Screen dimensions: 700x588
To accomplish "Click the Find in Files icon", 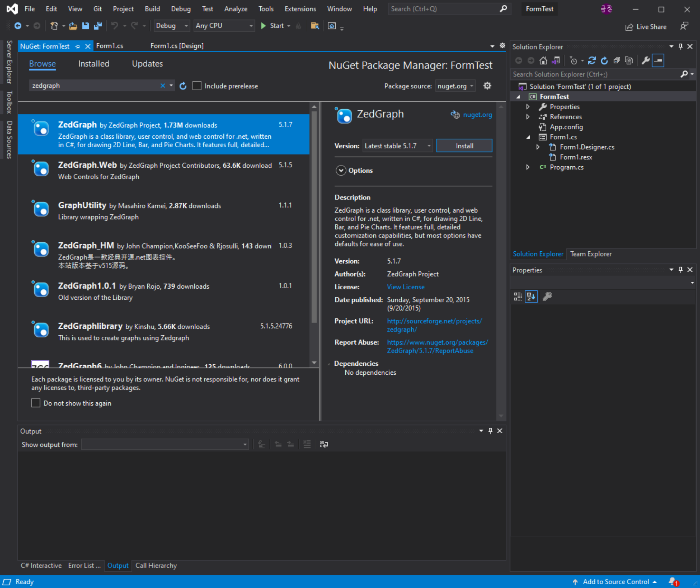I will click(315, 26).
